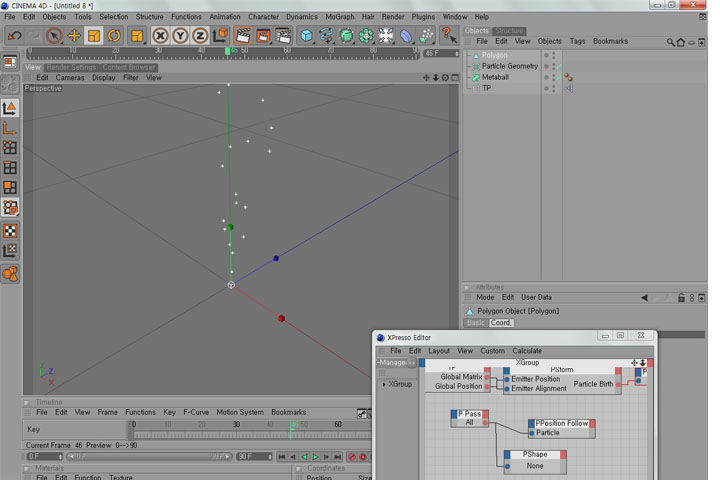Viewport: 720px width, 480px height.
Task: Toggle Particle Geometry visibility dot
Action: pos(546,66)
